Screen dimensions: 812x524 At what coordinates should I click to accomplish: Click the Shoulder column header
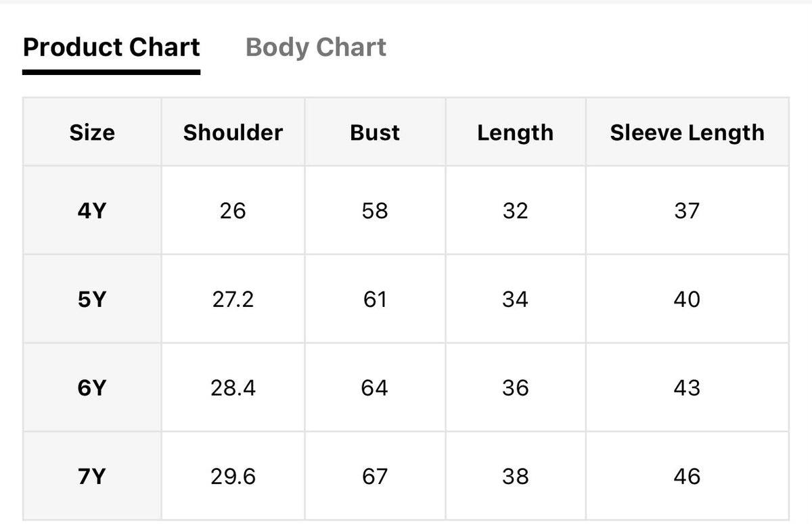tap(233, 132)
